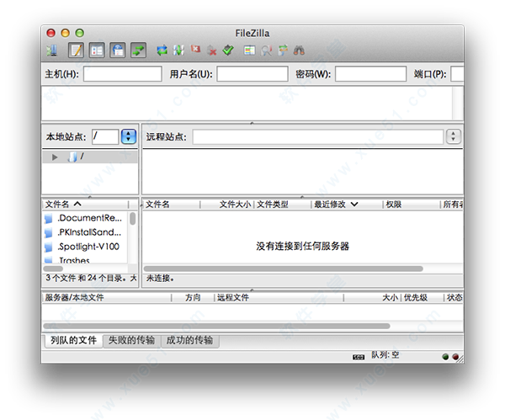Click the 远程站点 path field
The image size is (505, 420).
pyautogui.click(x=318, y=136)
